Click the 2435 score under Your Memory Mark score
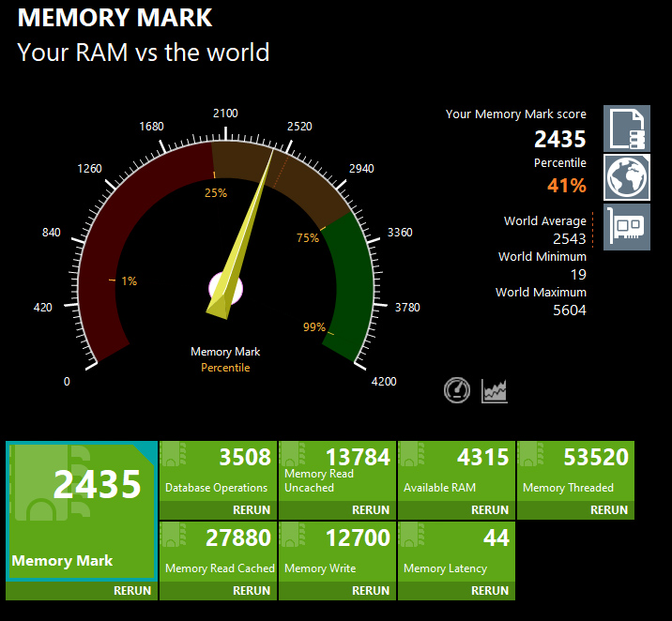672x621 pixels. (559, 139)
